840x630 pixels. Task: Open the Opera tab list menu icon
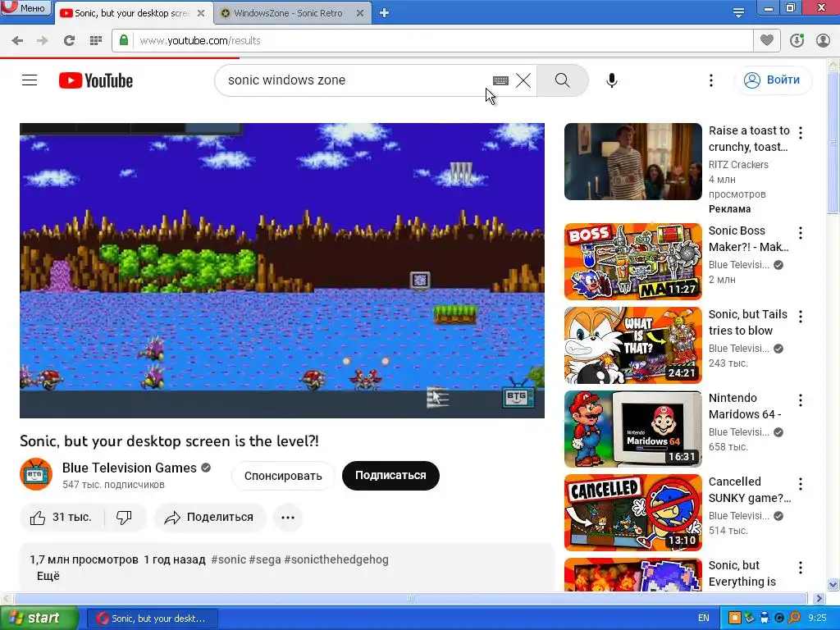(x=739, y=13)
